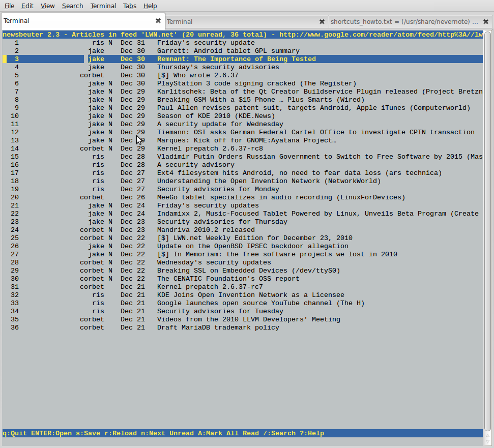Select 'A security update for Wednesday'
The width and height of the screenshot is (494, 448).
[x=243, y=125]
